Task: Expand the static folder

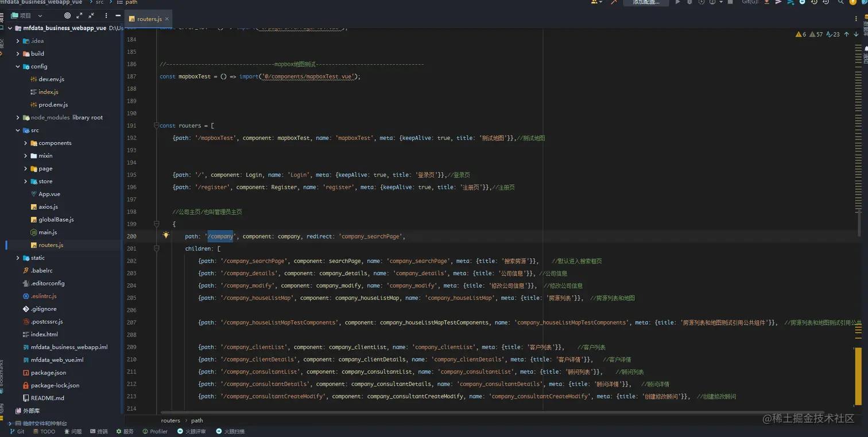Action: [18, 257]
